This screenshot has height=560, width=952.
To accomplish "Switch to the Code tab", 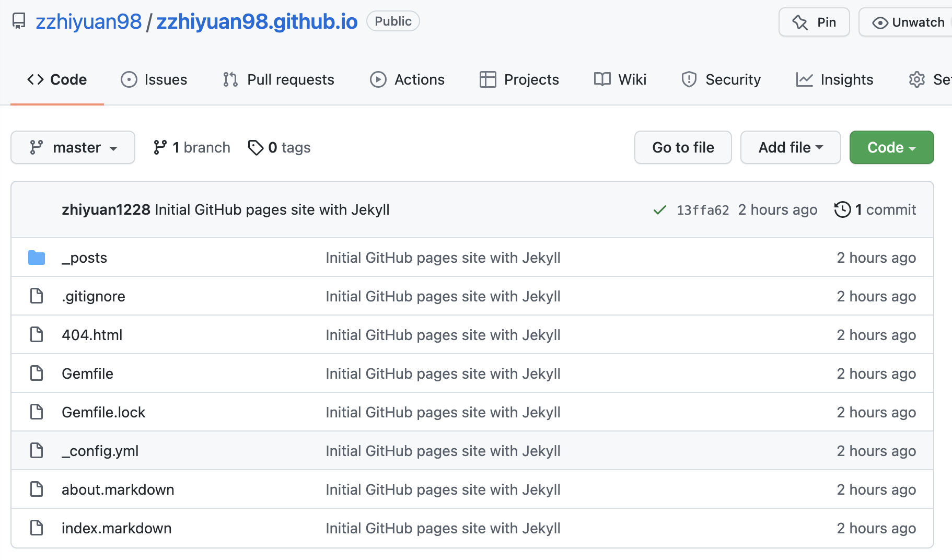I will pos(57,79).
